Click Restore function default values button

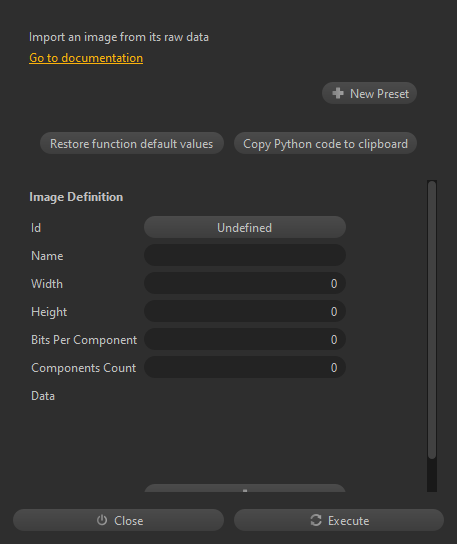coord(132,143)
